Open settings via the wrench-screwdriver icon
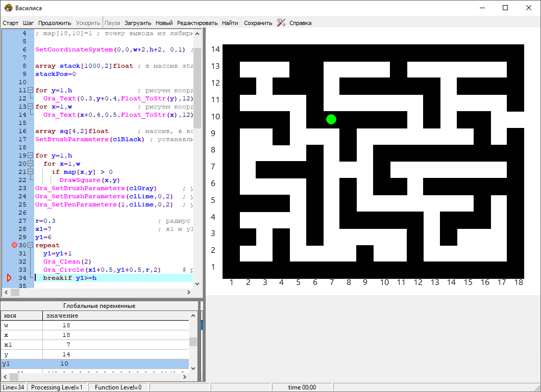Screen dimensions: 541x392 (281, 22)
